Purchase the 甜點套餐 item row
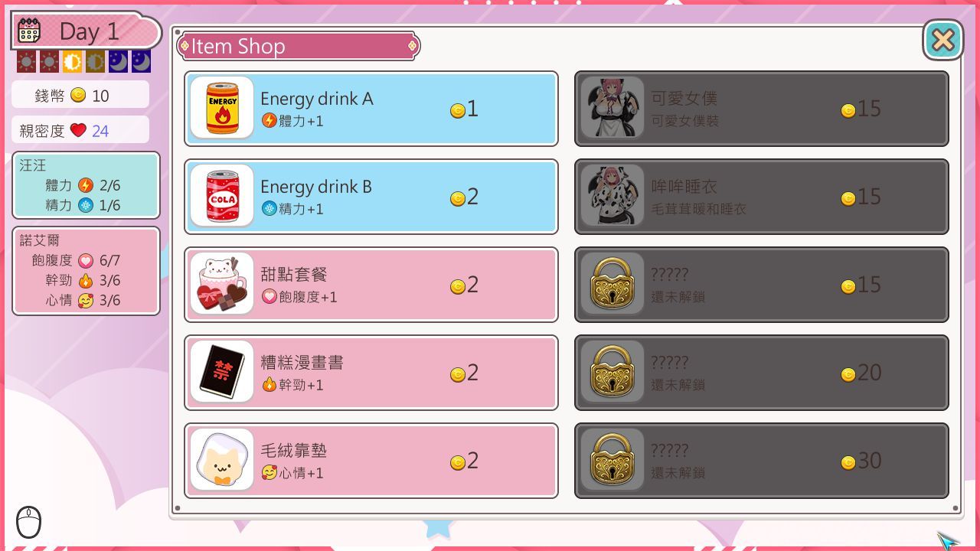 pos(371,284)
